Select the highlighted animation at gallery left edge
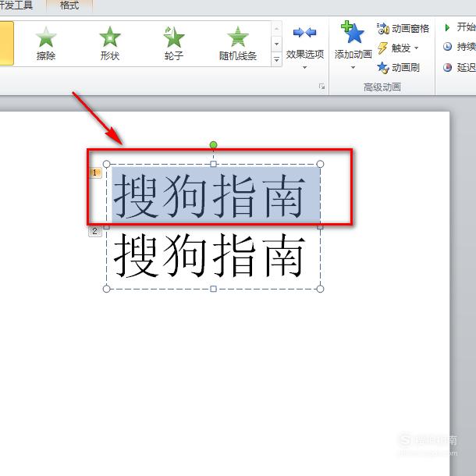The width and height of the screenshot is (476, 476). click(6, 44)
